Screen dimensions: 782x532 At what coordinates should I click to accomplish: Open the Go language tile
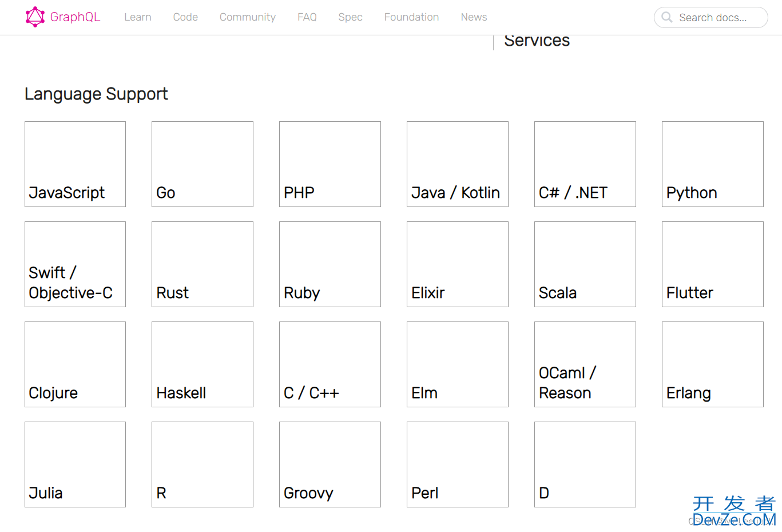tap(203, 164)
